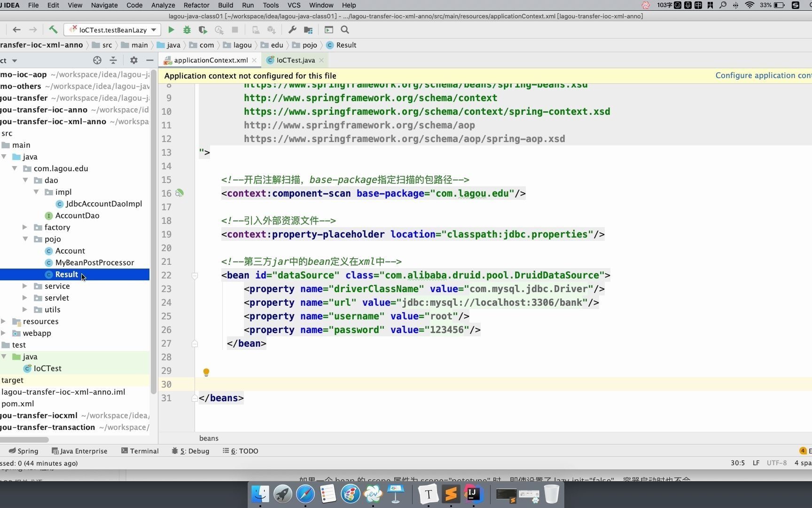The width and height of the screenshot is (812, 508).
Task: Open Keynote from the Dock
Action: [x=396, y=494]
